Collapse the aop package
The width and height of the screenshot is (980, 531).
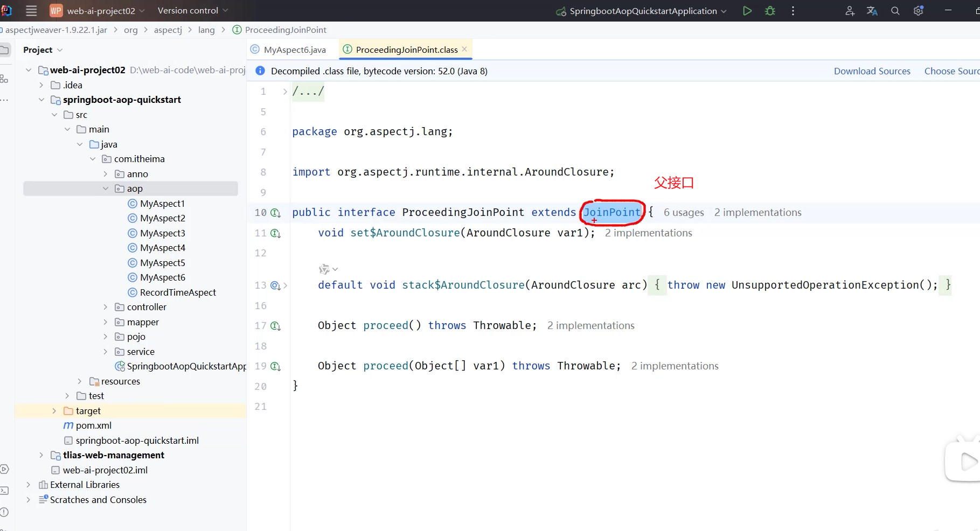click(106, 188)
